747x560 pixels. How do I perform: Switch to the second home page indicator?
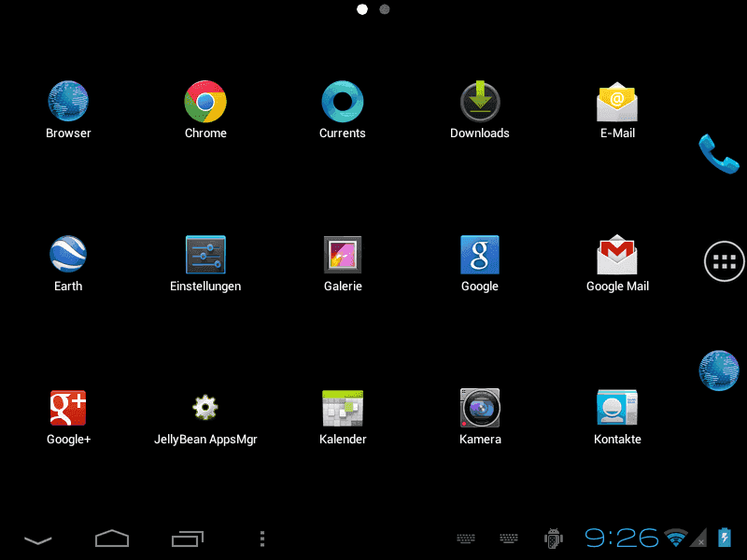pos(385,9)
